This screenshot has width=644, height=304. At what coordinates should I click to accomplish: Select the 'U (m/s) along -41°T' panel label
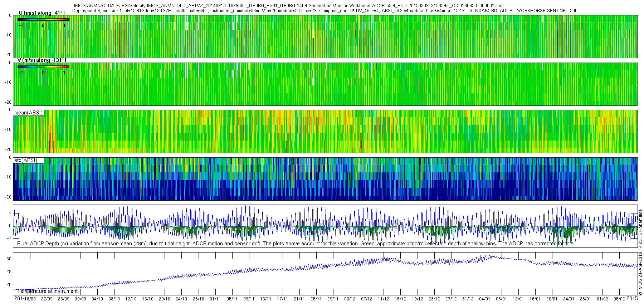(42, 13)
